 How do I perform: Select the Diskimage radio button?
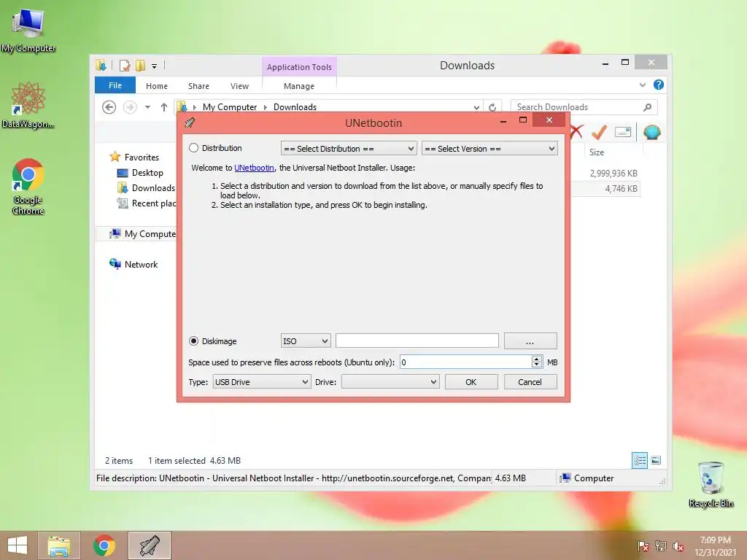pos(193,341)
